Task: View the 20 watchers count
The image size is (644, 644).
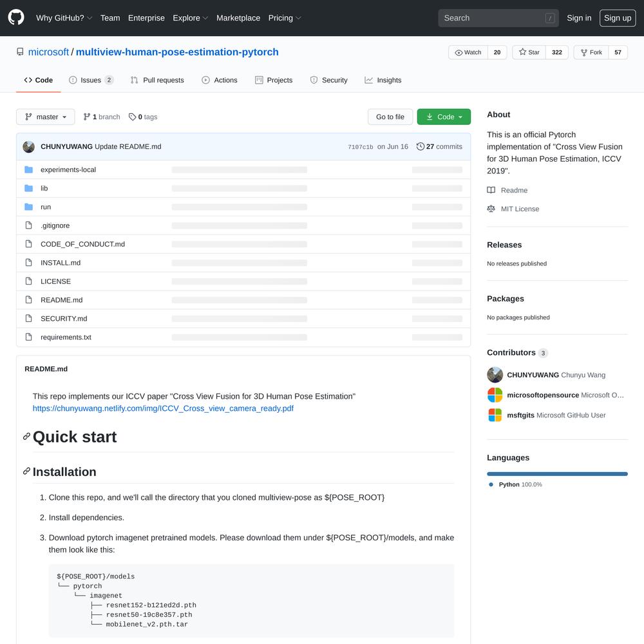Action: click(x=497, y=53)
